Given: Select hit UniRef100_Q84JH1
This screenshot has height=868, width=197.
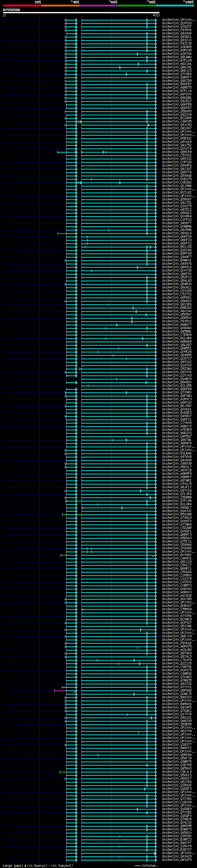Looking at the screenshot, I should pyautogui.click(x=177, y=67).
